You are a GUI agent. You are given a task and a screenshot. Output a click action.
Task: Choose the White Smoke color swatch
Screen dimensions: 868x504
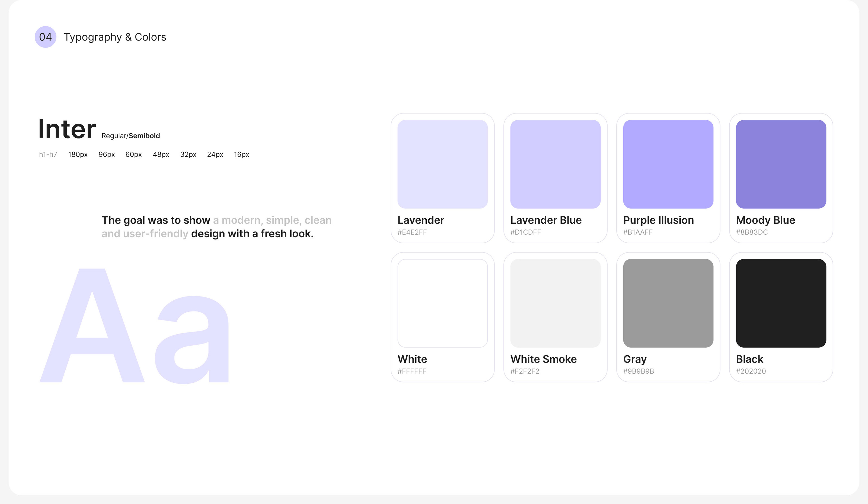(555, 303)
